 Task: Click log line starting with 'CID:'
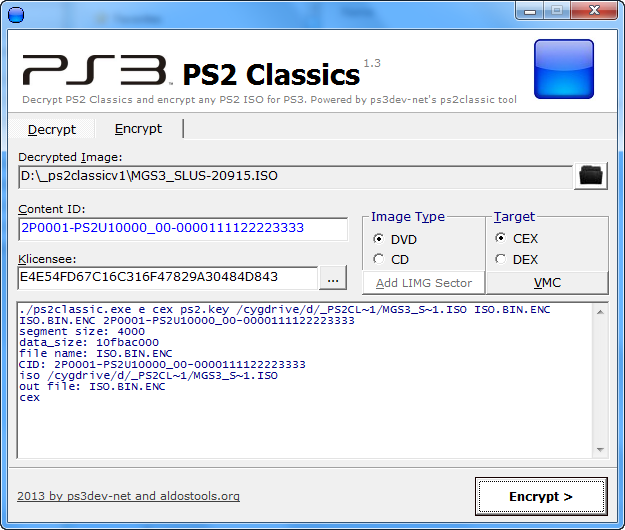(162, 365)
